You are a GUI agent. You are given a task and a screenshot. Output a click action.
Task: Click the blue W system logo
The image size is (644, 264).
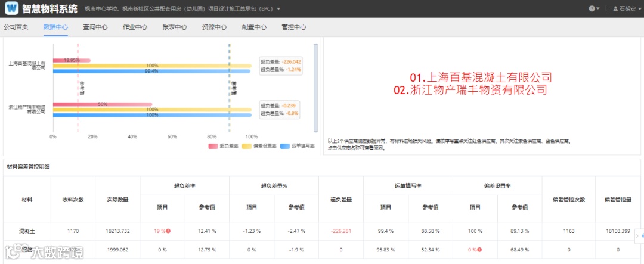[x=13, y=8]
